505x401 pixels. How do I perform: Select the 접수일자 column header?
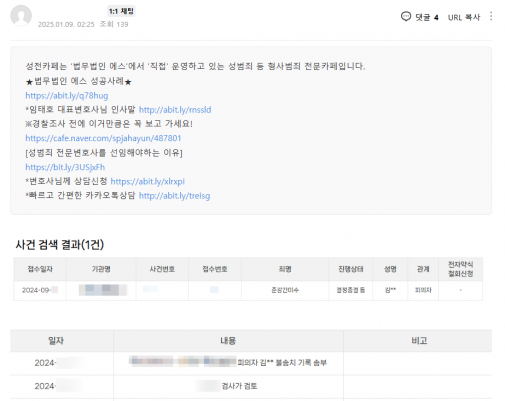pos(40,269)
